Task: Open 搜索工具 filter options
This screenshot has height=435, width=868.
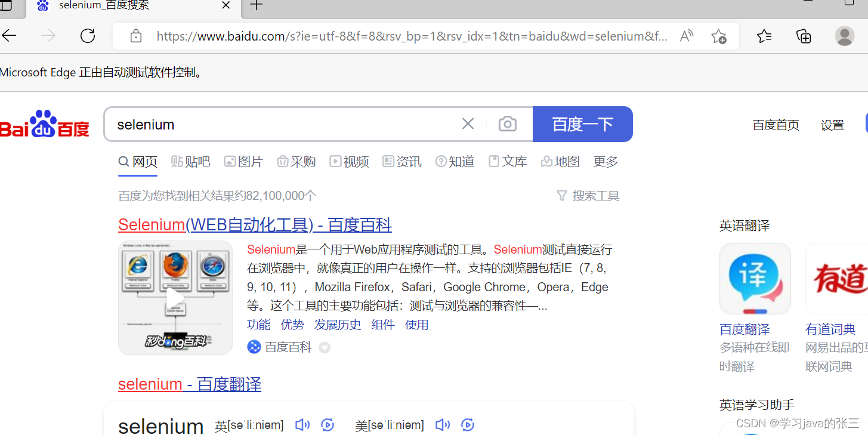Action: 588,196
